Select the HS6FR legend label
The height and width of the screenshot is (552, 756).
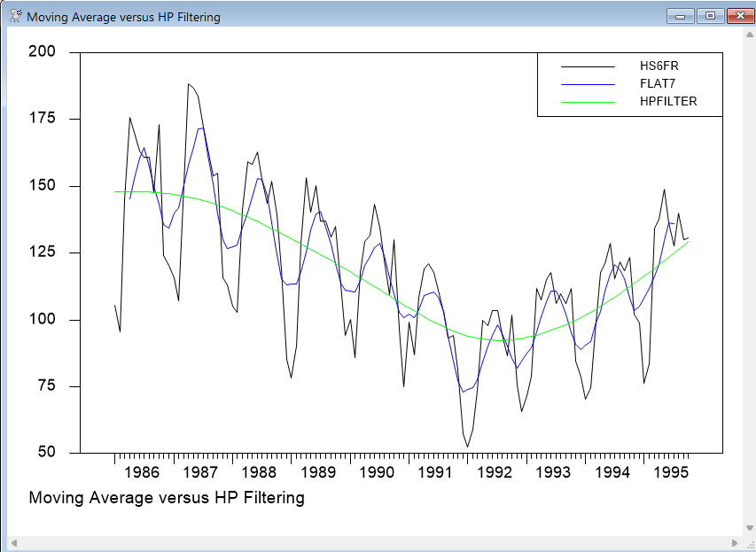[x=659, y=66]
